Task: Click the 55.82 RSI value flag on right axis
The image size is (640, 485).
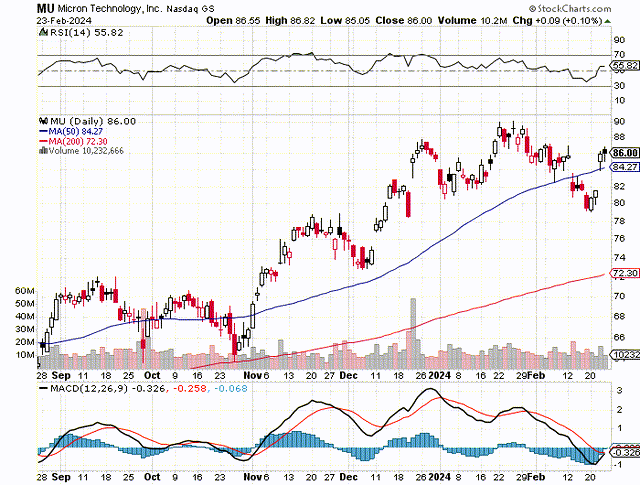Action: (x=625, y=65)
